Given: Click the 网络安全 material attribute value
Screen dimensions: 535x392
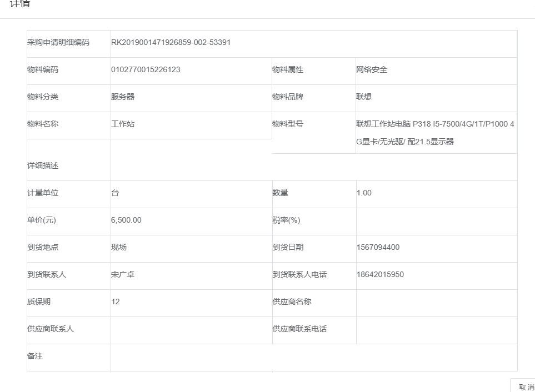Looking at the screenshot, I should 372,70.
